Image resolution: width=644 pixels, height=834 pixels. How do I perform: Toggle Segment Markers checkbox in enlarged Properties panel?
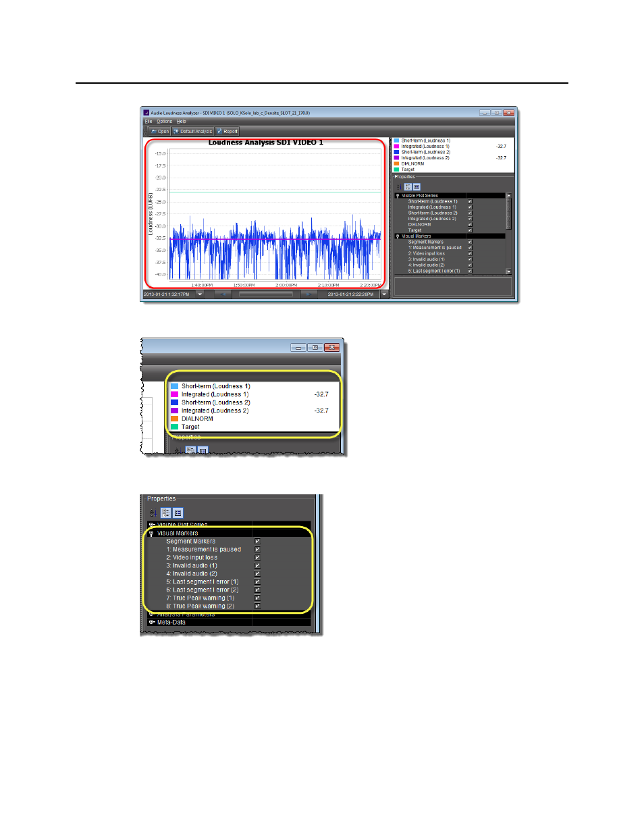click(x=257, y=541)
